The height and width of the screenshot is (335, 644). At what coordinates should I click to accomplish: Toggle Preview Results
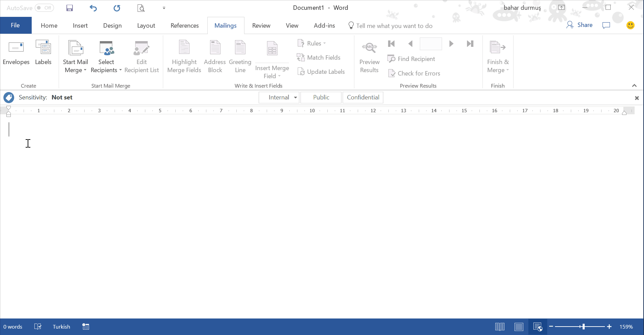click(x=369, y=57)
